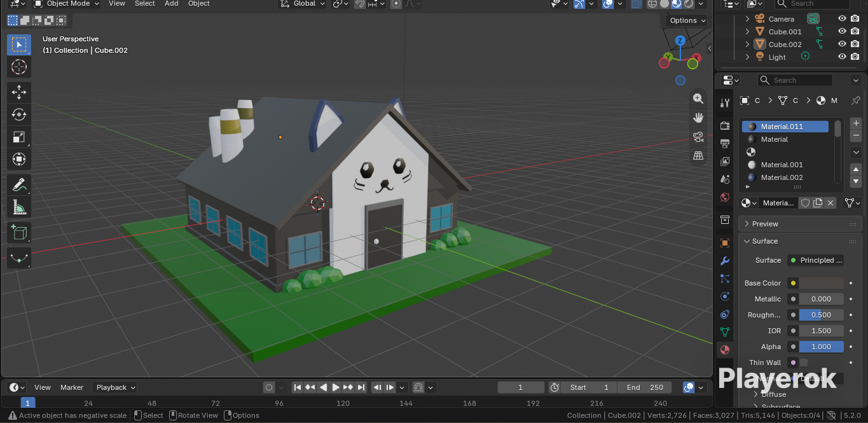
Task: Open the View Layer properties tab
Action: pyautogui.click(x=724, y=162)
